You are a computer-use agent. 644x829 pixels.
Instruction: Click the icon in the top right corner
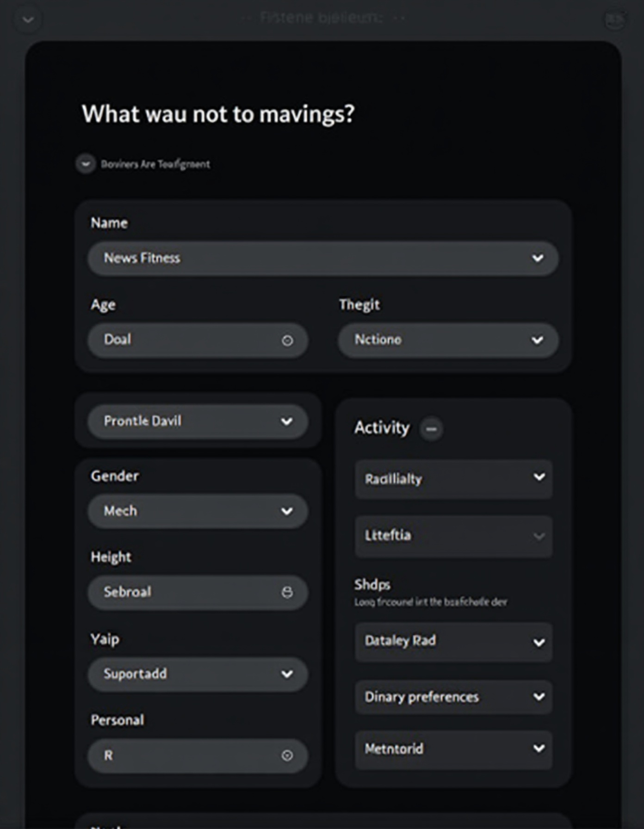(x=614, y=19)
